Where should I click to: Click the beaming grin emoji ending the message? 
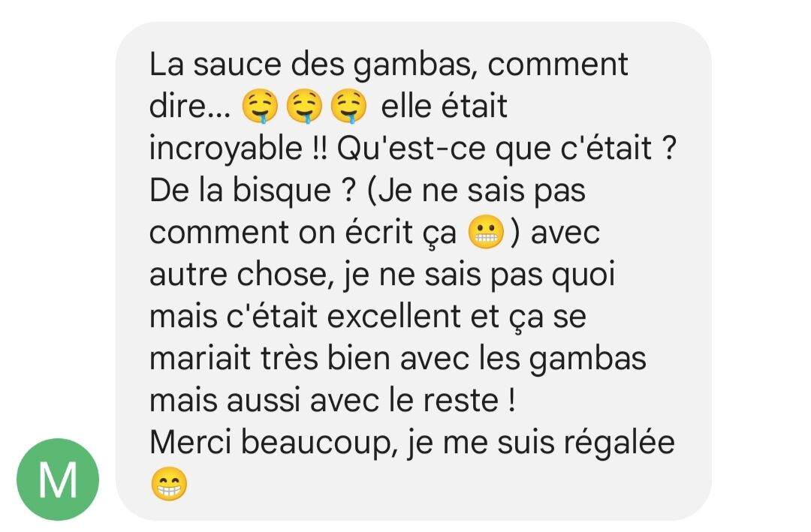[x=169, y=484]
